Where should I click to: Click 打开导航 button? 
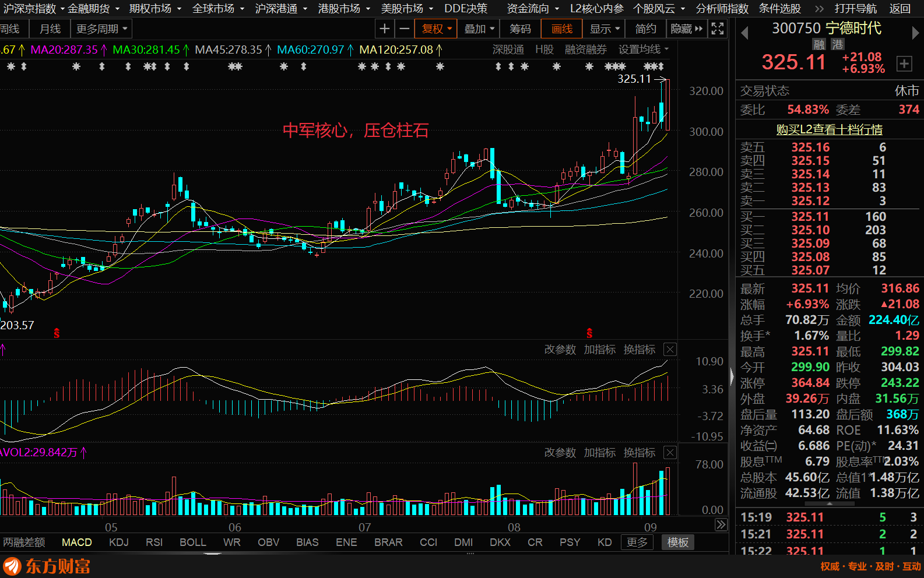855,9
